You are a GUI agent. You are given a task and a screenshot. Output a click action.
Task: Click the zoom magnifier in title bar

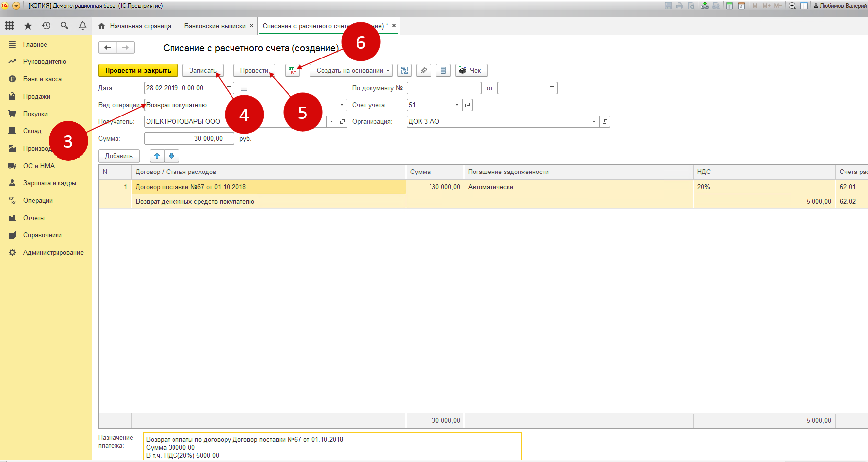[x=792, y=6]
